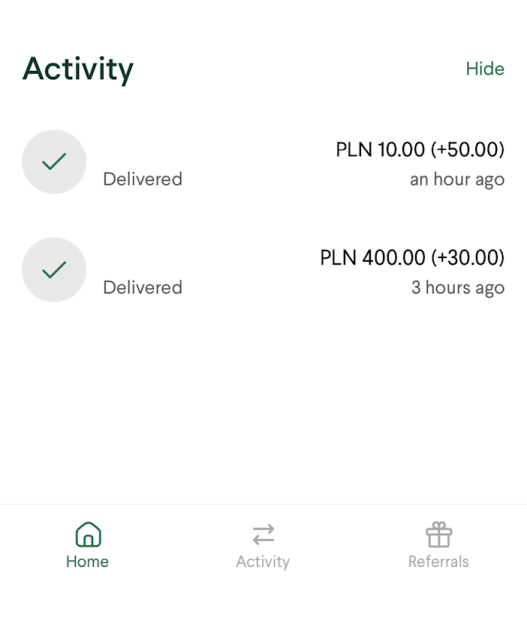
Task: Tap the '3 hours ago' timestamp
Action: point(458,288)
